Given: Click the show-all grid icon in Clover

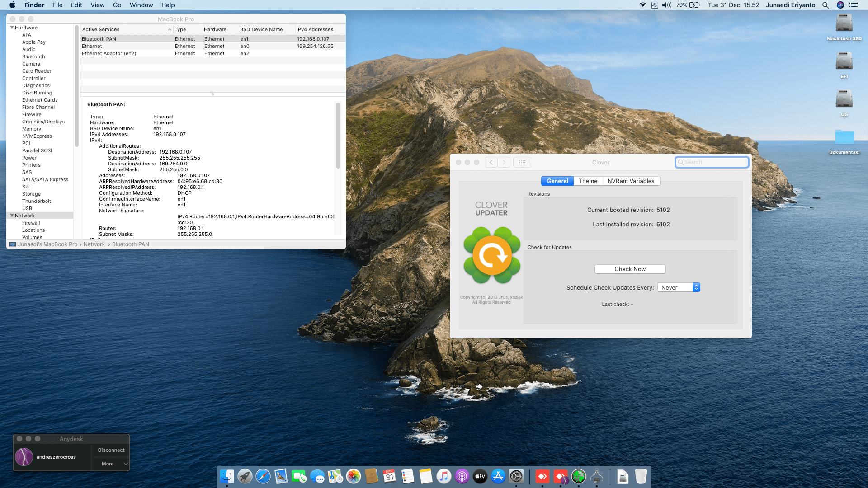Looking at the screenshot, I should (x=522, y=162).
